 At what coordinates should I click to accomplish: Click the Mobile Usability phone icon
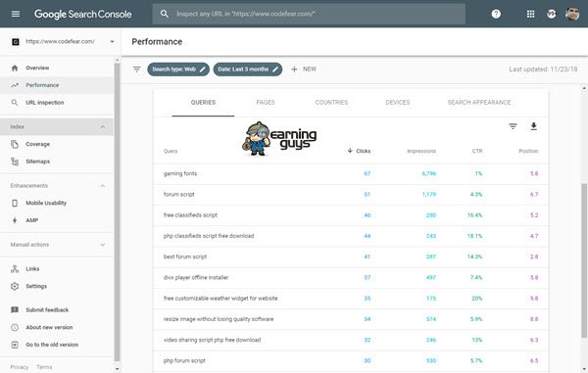click(x=15, y=203)
